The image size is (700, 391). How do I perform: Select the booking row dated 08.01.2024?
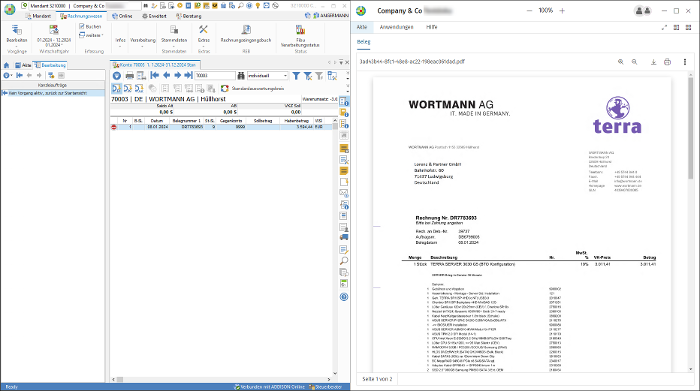tap(222, 127)
